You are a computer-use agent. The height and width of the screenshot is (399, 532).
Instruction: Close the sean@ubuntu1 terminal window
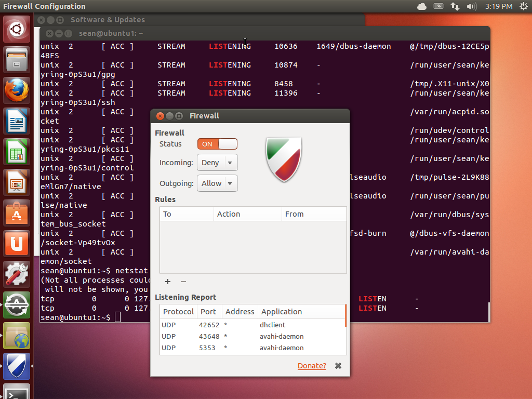click(x=49, y=33)
